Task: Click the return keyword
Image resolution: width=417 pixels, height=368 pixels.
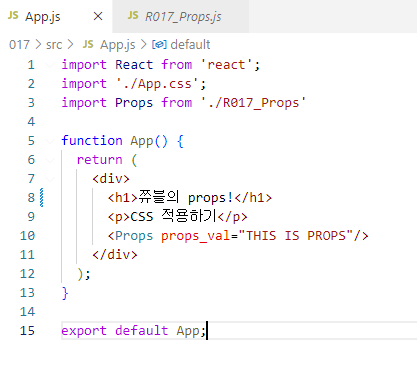Action: (x=100, y=160)
